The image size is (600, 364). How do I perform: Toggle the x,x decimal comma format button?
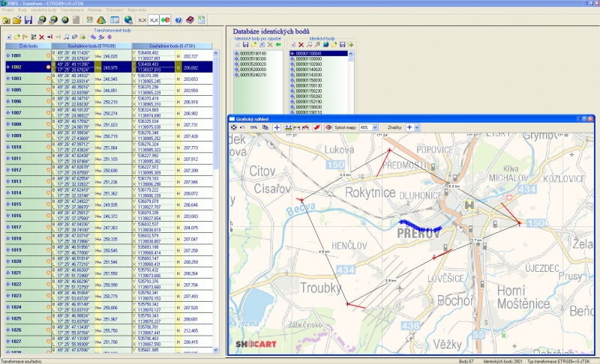(154, 20)
